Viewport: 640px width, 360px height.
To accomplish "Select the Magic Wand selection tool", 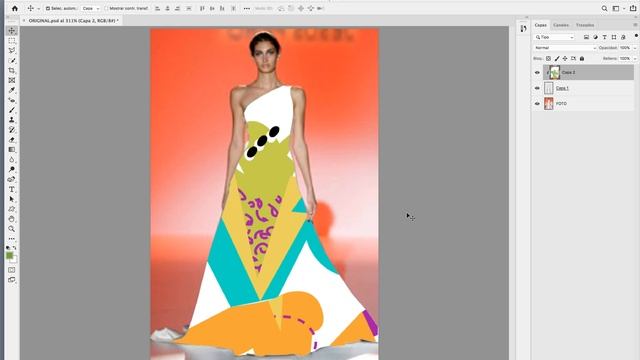I will click(x=12, y=61).
